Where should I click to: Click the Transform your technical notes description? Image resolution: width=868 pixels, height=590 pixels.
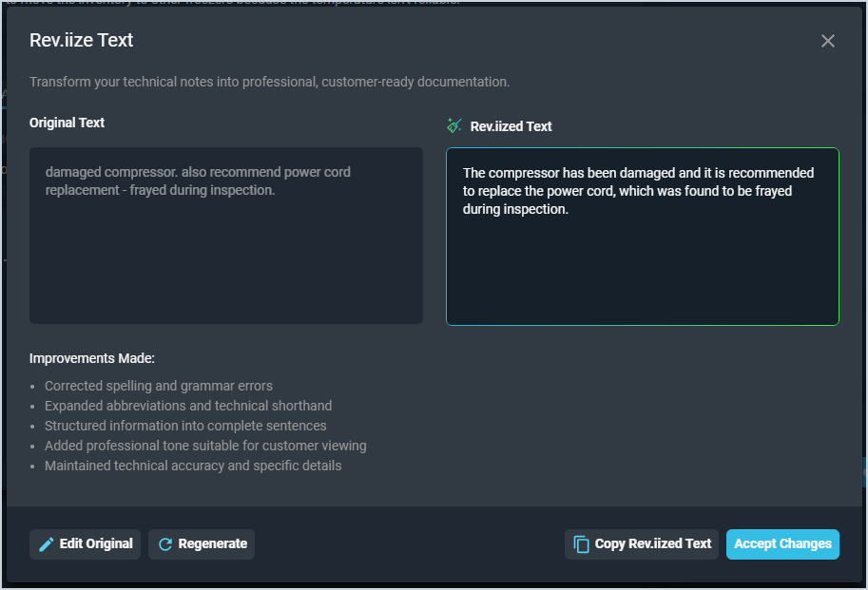(x=270, y=82)
